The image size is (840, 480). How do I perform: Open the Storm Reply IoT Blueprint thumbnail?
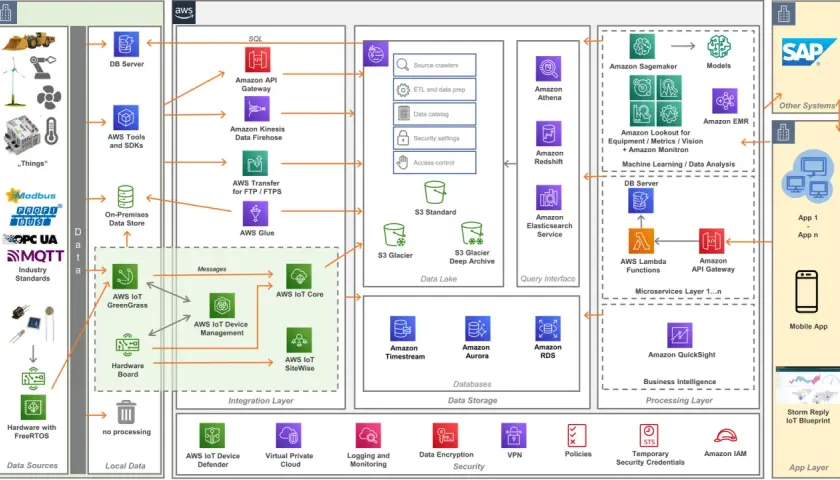point(808,386)
